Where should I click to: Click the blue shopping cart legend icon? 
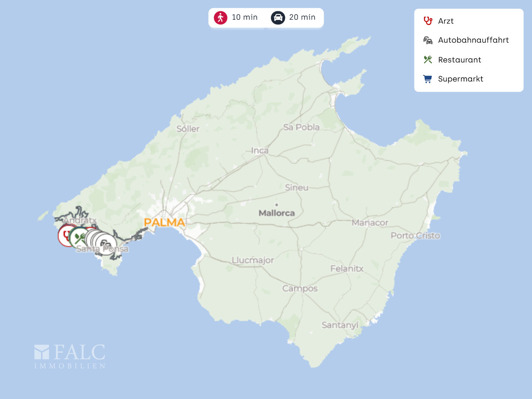pyautogui.click(x=428, y=79)
